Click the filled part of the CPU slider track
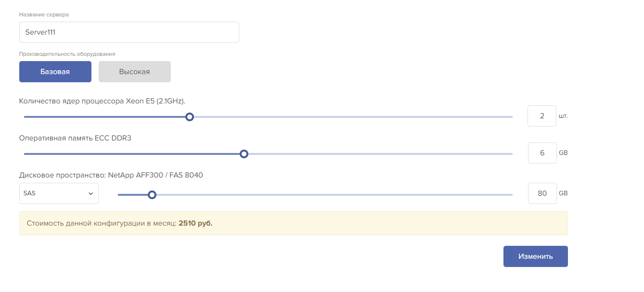The image size is (644, 292). click(x=106, y=117)
